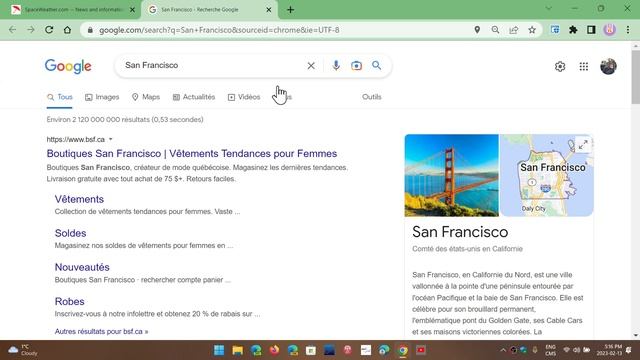640x360 pixels.
Task: Open the Soldes sitelink
Action: point(70,233)
